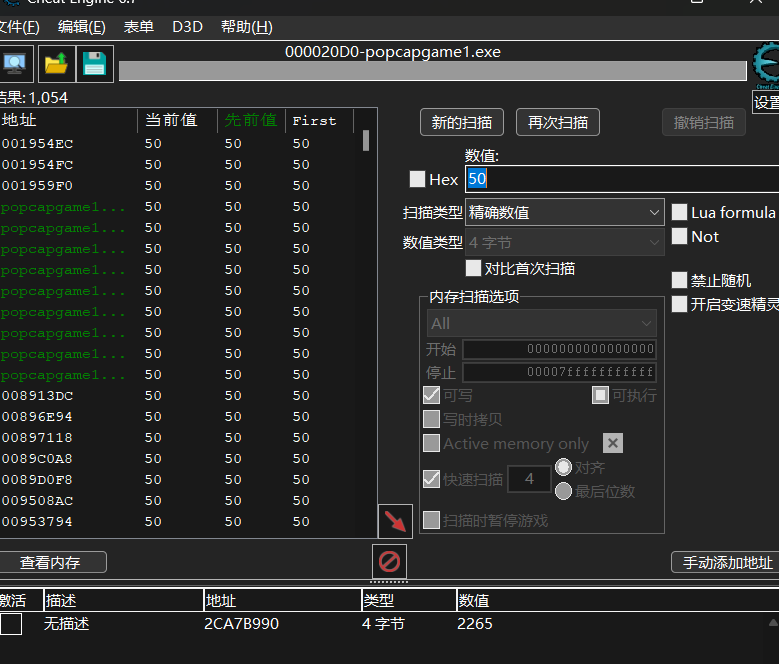Click the 设置 settings button

(766, 102)
